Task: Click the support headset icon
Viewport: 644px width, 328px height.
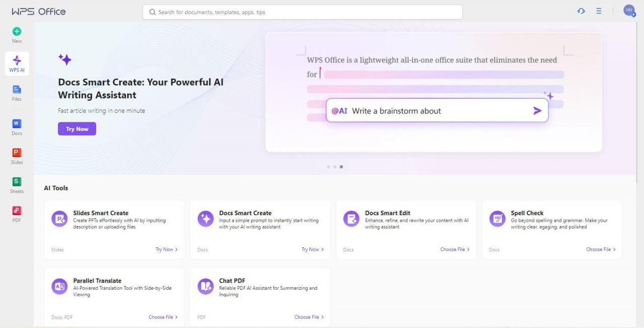Action: [x=581, y=11]
